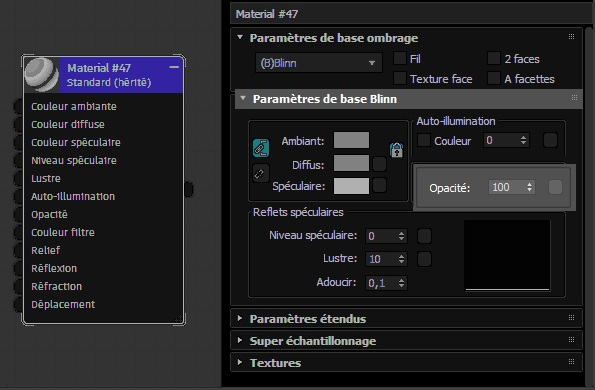Click the Niveau spéculaire value field

381,236
